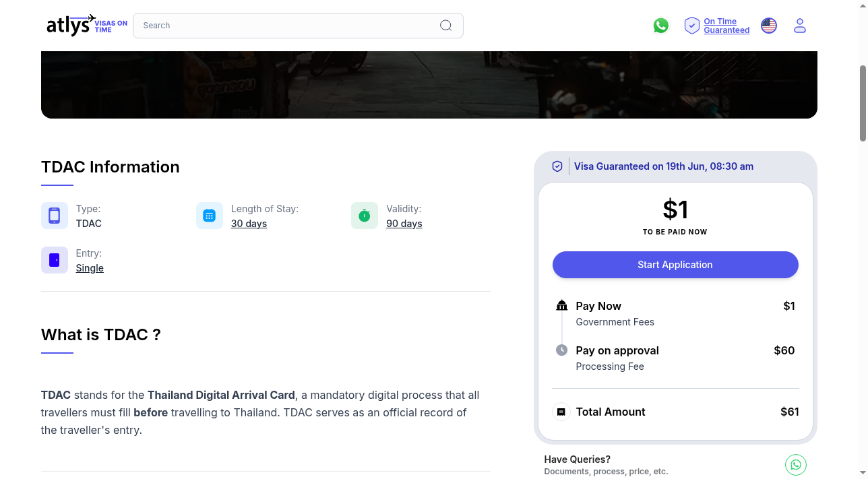Click the Visa Guaranteed on 19th Jun text
868x479 pixels.
pos(664,166)
